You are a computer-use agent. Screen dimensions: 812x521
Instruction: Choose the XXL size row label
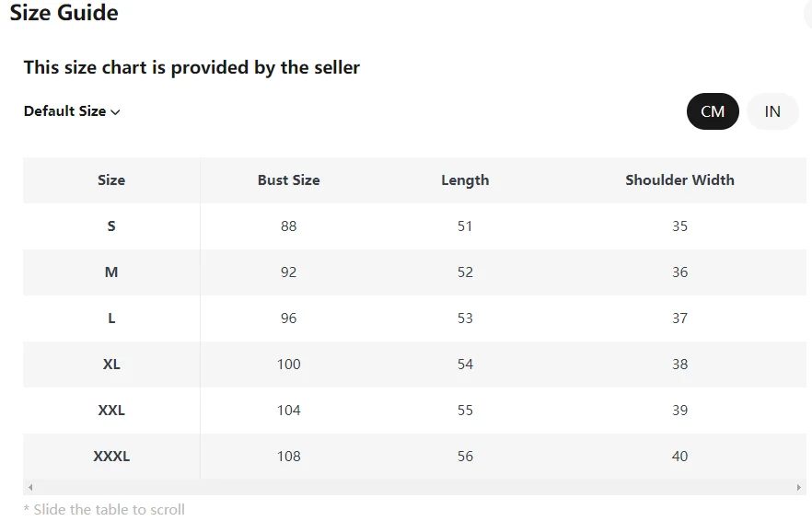(x=111, y=411)
